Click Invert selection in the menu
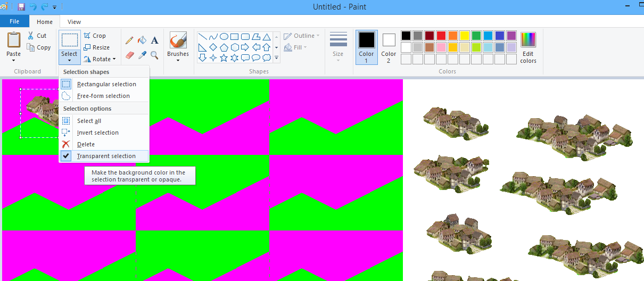Viewport: 644px width, 281px height. 104,133
